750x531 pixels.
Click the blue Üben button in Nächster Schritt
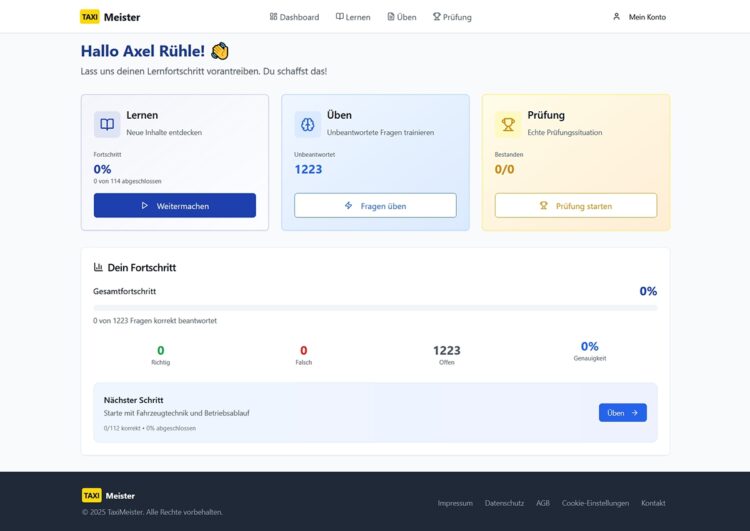[x=622, y=412]
